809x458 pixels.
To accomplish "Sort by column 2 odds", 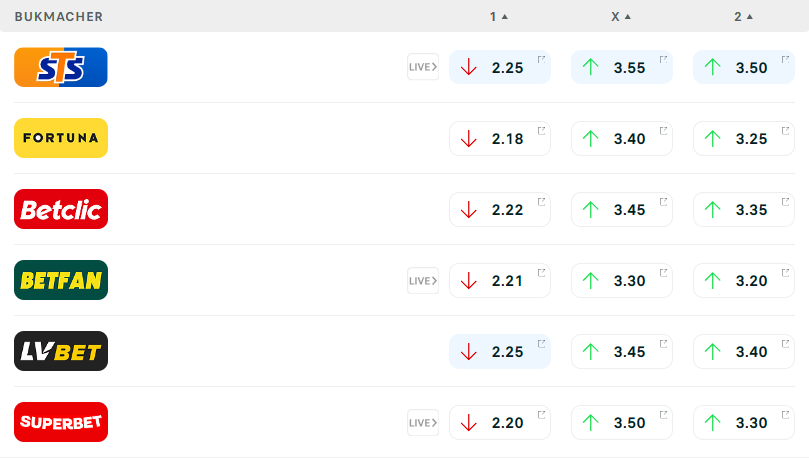I will coord(743,16).
